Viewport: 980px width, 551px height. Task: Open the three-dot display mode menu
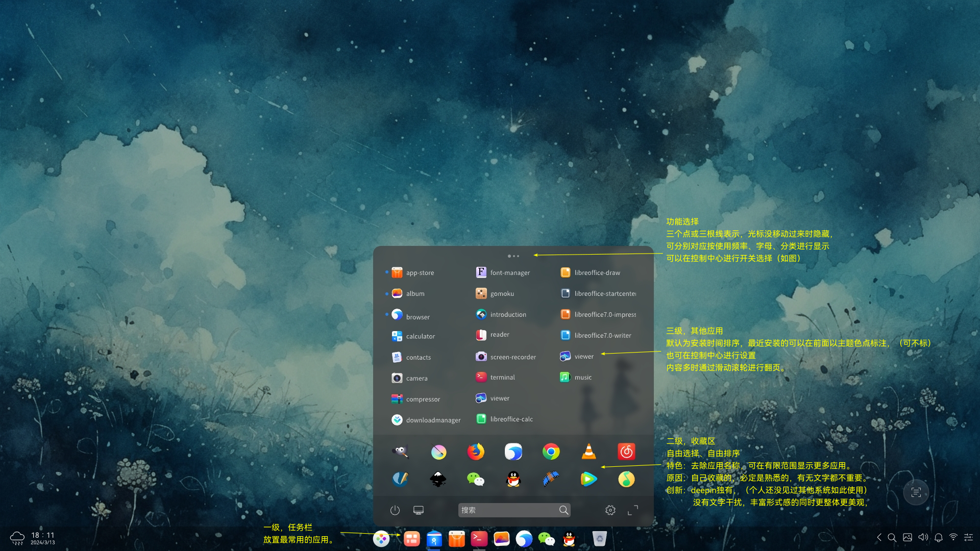(513, 256)
